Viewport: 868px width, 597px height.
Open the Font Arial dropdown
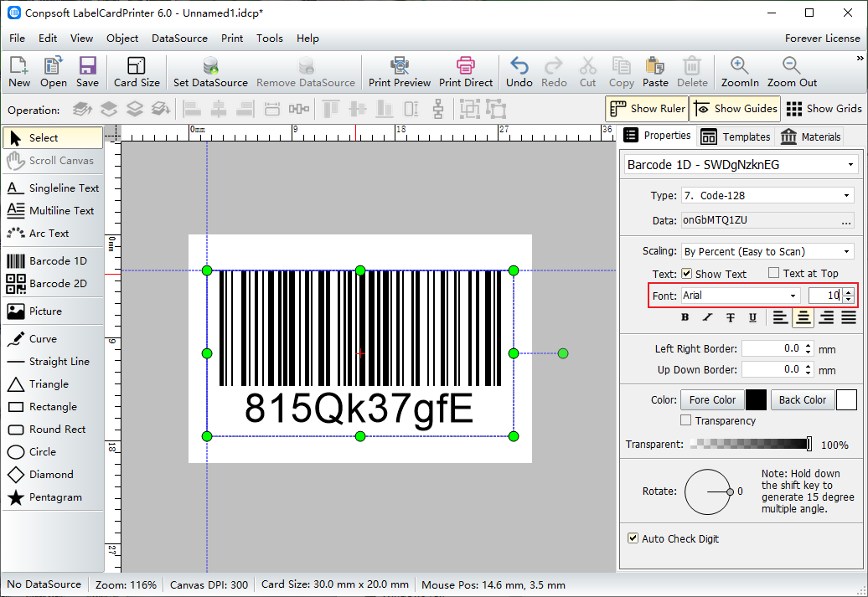pyautogui.click(x=793, y=296)
